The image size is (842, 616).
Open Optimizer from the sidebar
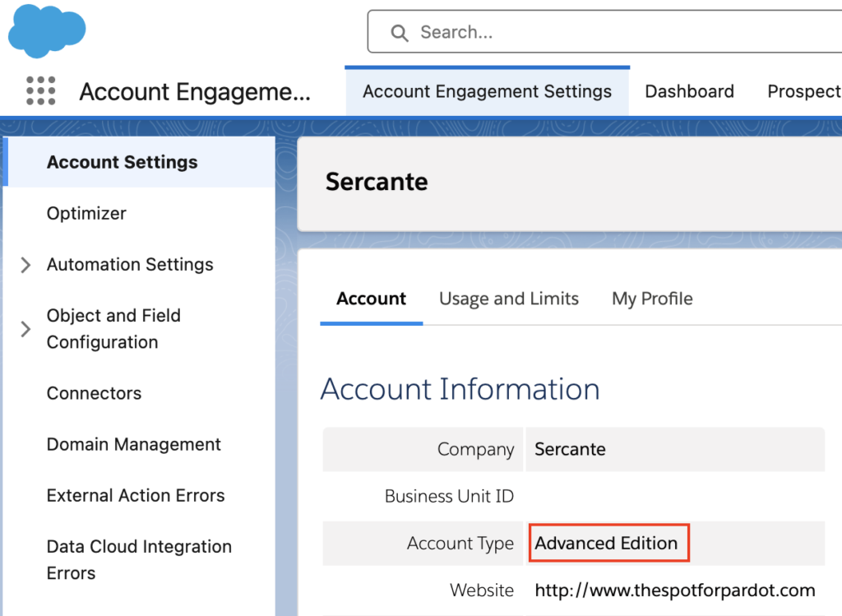pos(86,213)
